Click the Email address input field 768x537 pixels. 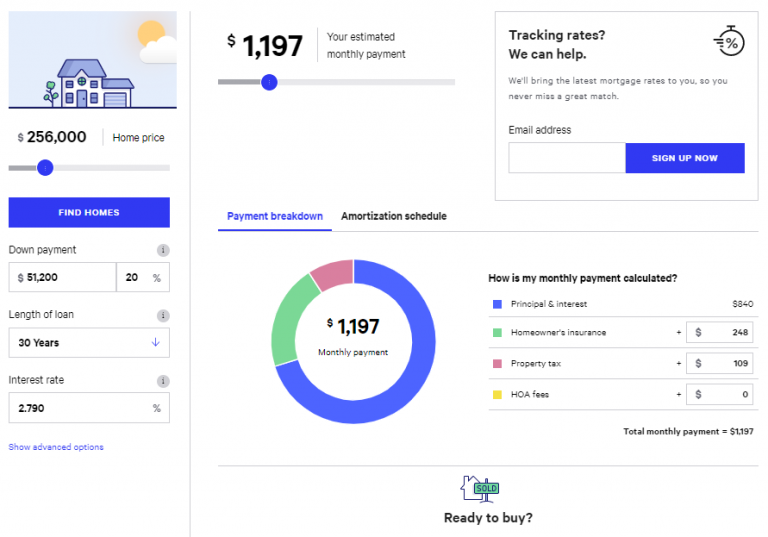point(567,158)
